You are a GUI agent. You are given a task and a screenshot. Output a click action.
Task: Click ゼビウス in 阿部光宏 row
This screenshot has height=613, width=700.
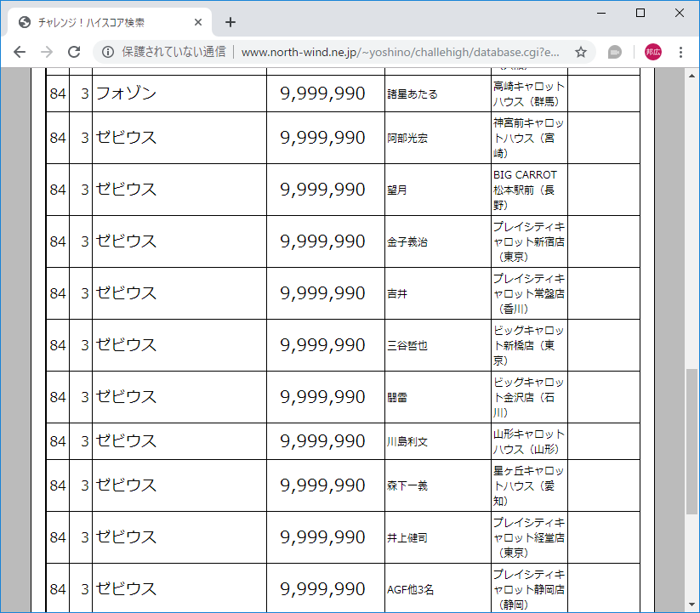pyautogui.click(x=127, y=138)
